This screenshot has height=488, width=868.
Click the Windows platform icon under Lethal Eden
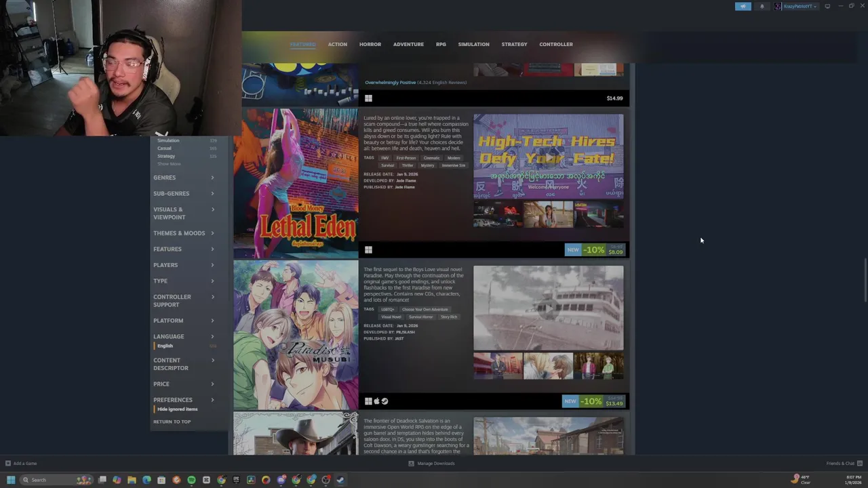pyautogui.click(x=368, y=250)
